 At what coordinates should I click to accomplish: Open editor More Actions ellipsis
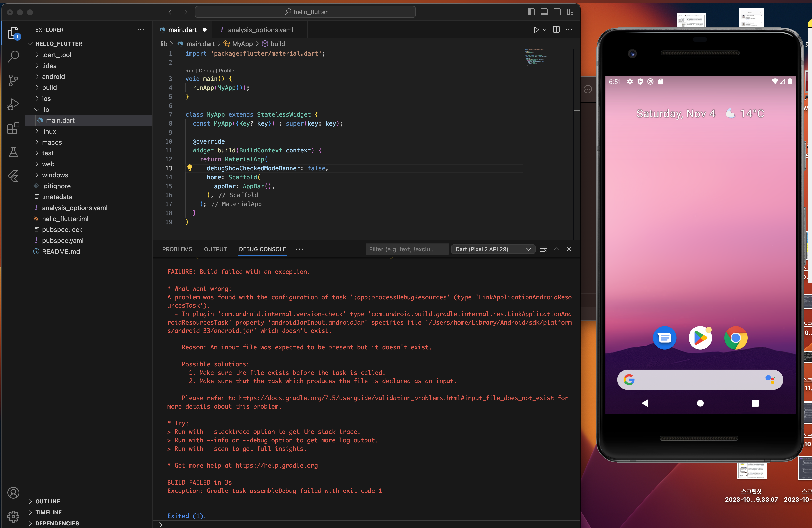(569, 30)
